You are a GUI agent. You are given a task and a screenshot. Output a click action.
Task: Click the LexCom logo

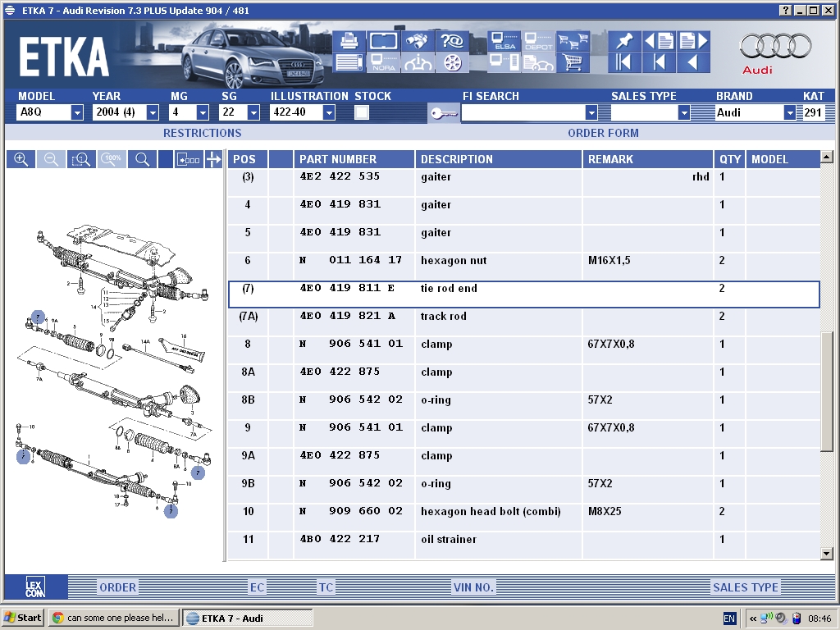tap(35, 587)
